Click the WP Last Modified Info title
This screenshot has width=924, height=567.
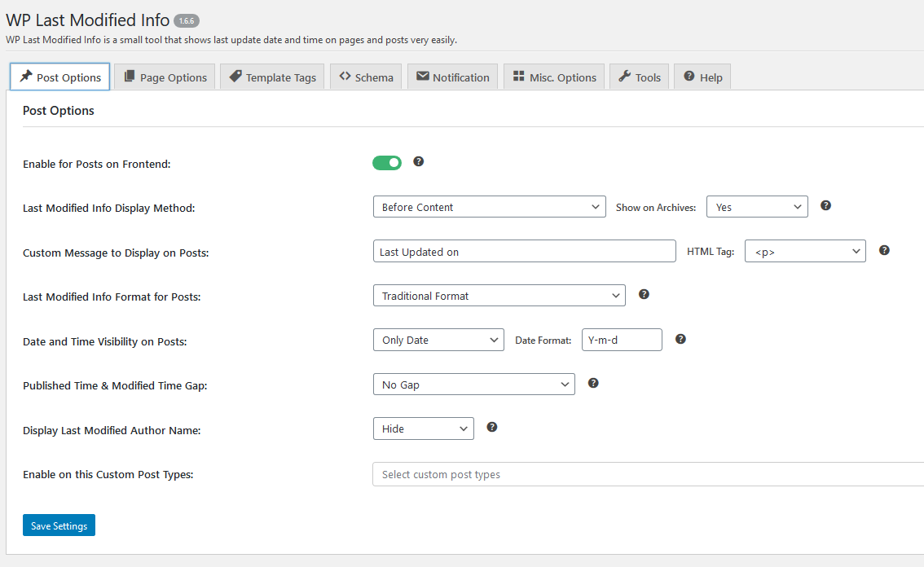point(88,20)
